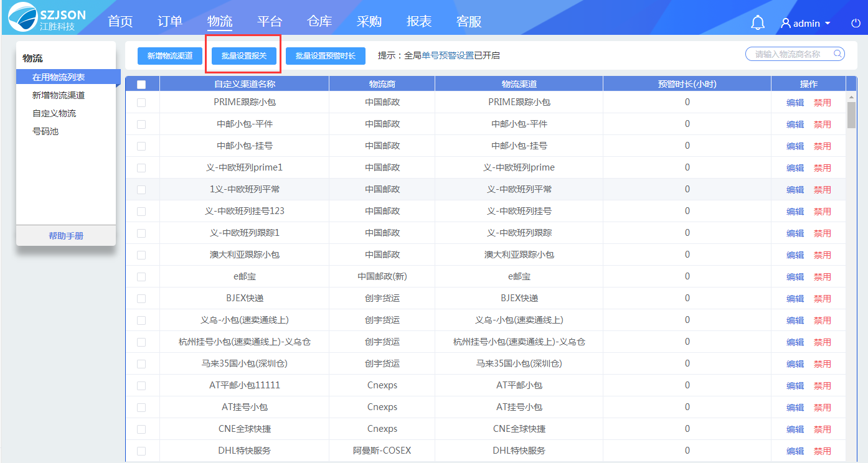This screenshot has height=463, width=868.
Task: Open the 平台 top menu
Action: (x=270, y=21)
